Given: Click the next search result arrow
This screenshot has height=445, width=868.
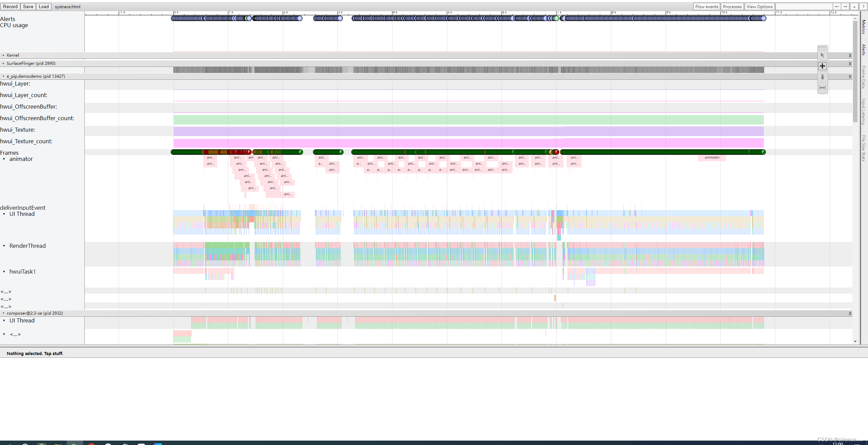Looking at the screenshot, I should 845,6.
